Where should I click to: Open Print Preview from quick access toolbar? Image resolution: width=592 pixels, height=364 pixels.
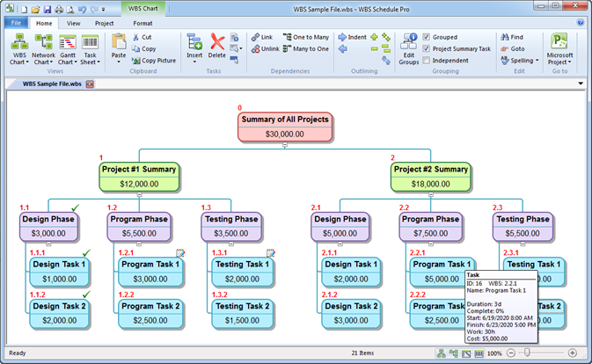70,10
